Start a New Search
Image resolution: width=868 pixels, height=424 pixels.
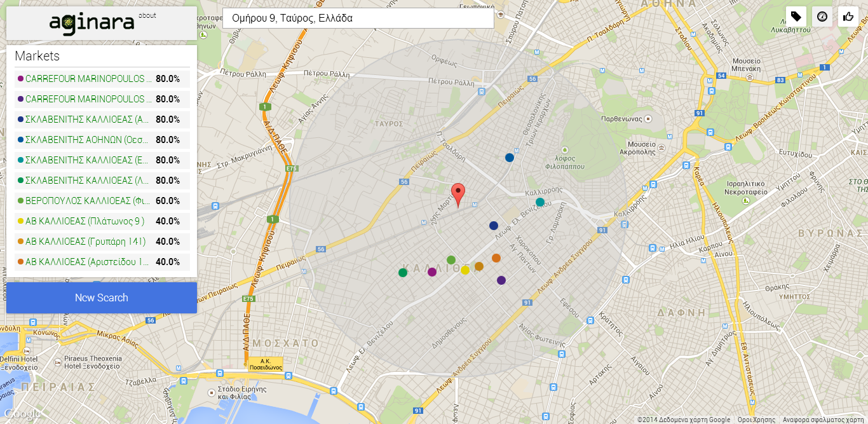(102, 297)
